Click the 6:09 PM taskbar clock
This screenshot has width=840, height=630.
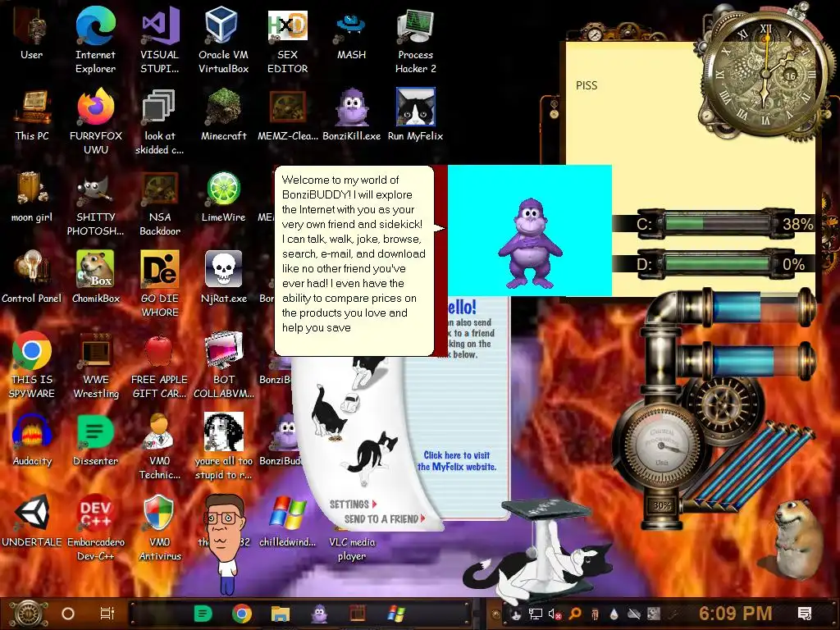tap(736, 614)
